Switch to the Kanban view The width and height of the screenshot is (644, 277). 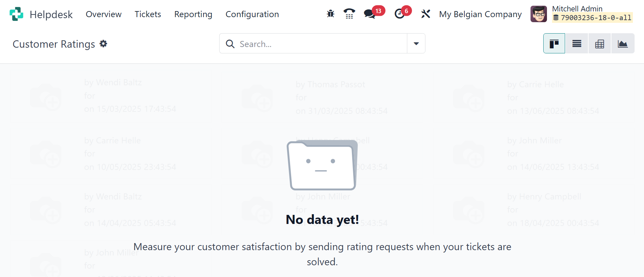tap(554, 44)
